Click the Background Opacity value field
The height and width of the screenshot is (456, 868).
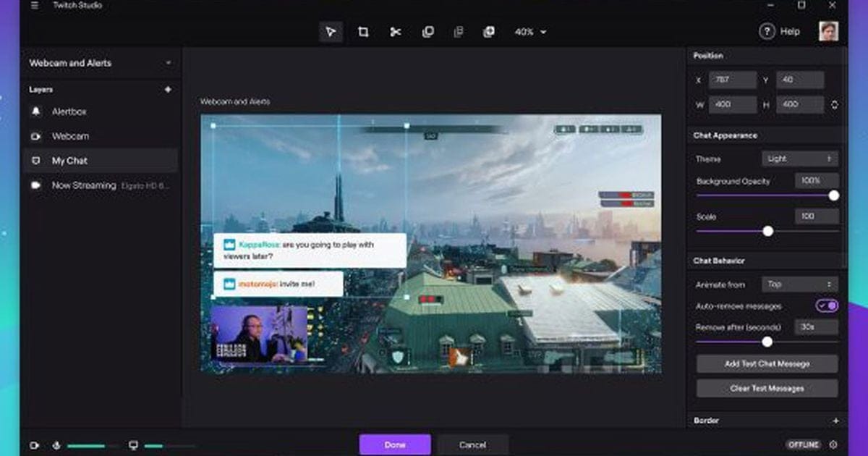coord(817,180)
